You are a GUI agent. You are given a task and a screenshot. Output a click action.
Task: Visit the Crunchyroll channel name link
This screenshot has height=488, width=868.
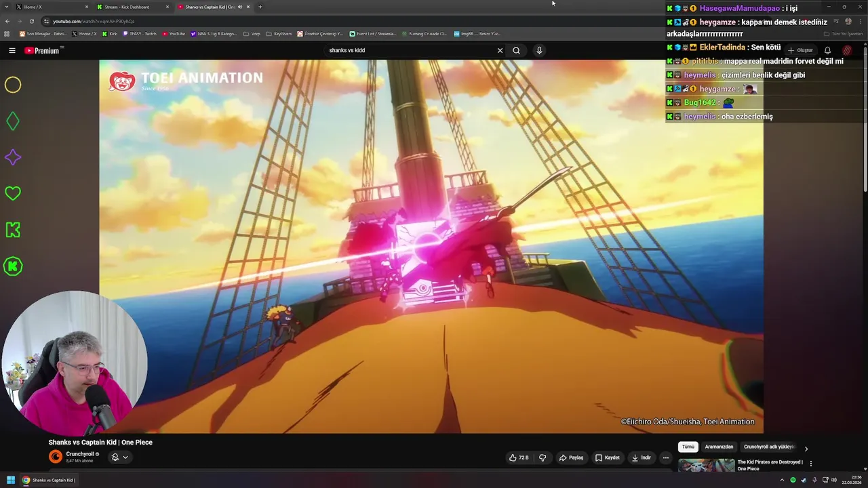[80, 454]
